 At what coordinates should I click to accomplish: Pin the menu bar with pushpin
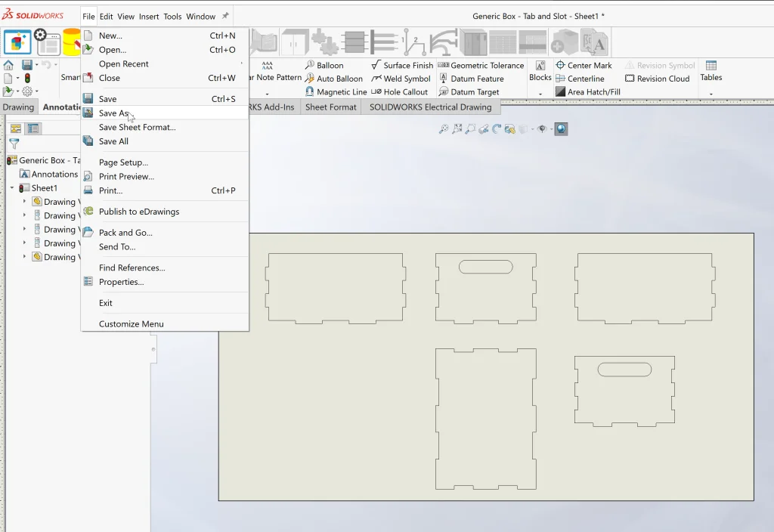tap(225, 16)
